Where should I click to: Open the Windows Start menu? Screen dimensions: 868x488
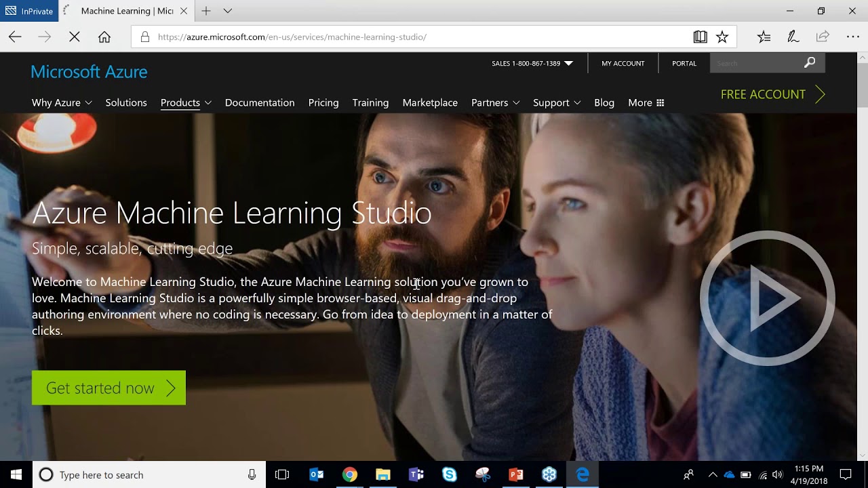click(x=16, y=474)
